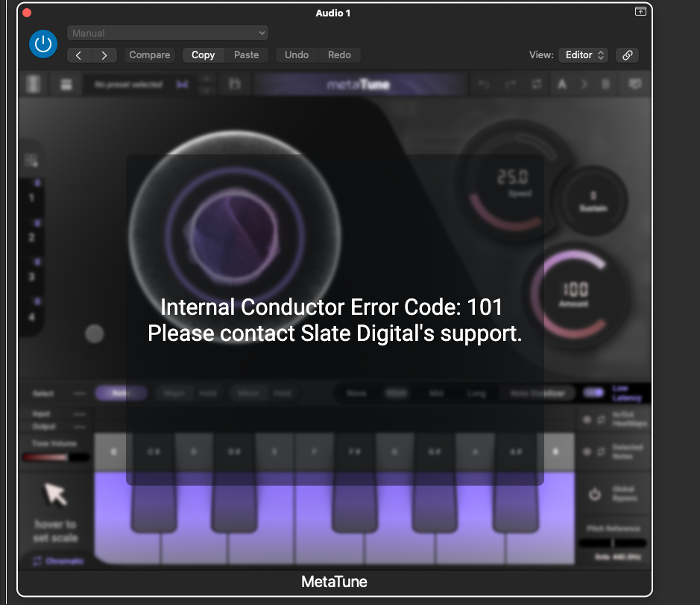
Task: Go to next preset with right arrow
Action: pos(104,55)
